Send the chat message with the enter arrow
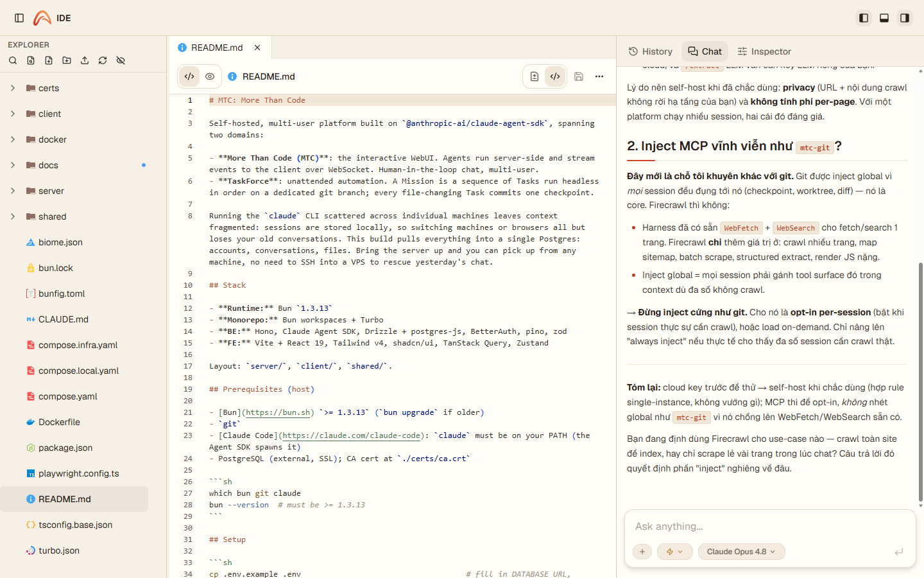This screenshot has height=578, width=924. pyautogui.click(x=899, y=552)
